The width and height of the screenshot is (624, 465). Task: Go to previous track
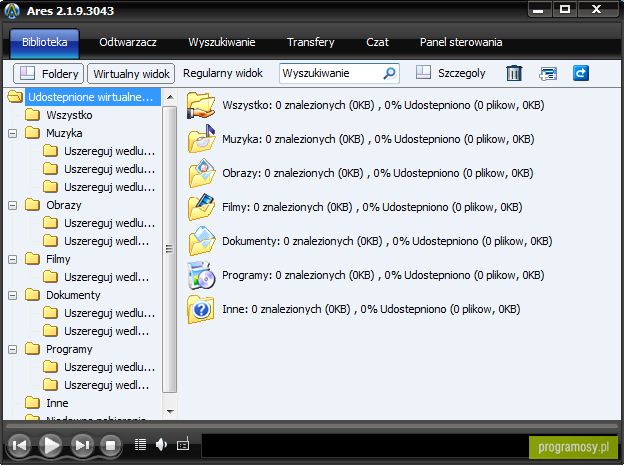tap(19, 445)
